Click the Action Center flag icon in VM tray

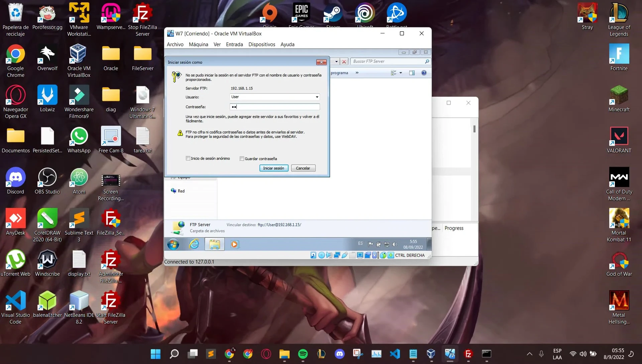(x=370, y=244)
